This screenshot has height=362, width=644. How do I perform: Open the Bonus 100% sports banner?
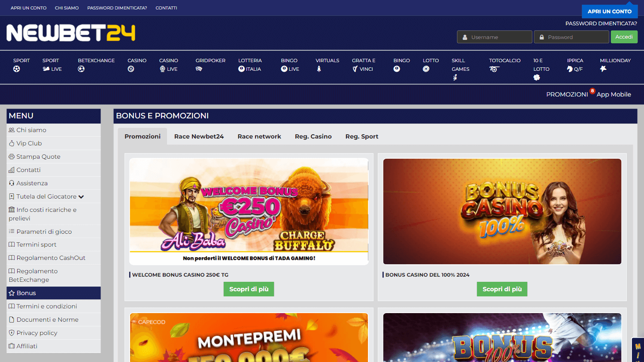(x=502, y=338)
